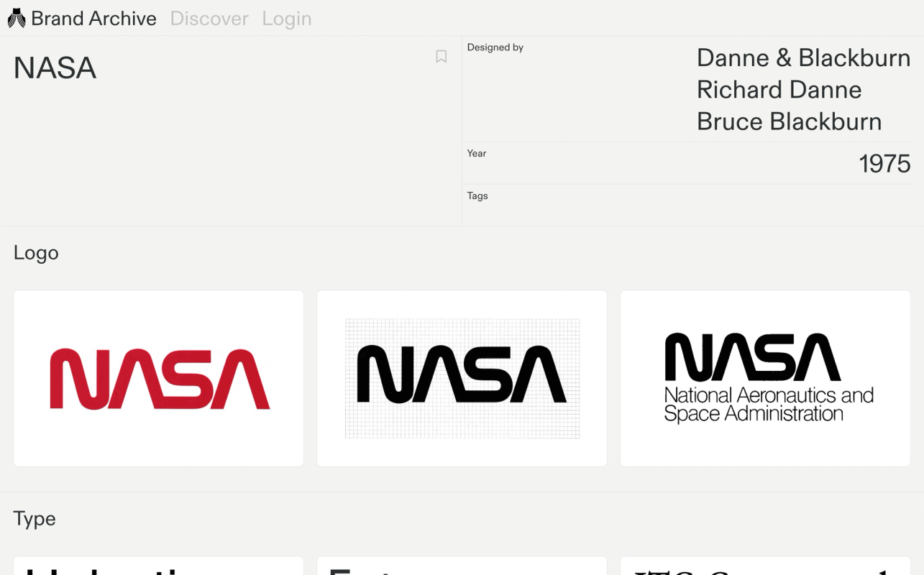924x575 pixels.
Task: Click the Year label
Action: pyautogui.click(x=477, y=153)
